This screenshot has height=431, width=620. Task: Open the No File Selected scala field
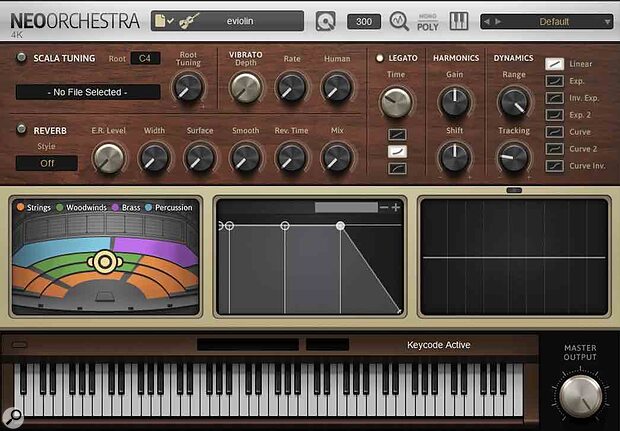point(88,92)
